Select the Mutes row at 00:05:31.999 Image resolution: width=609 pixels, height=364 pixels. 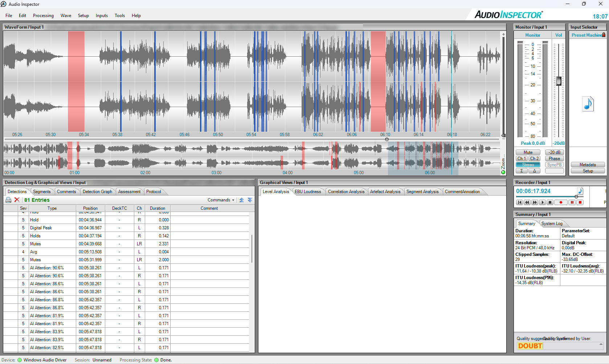tap(126, 260)
